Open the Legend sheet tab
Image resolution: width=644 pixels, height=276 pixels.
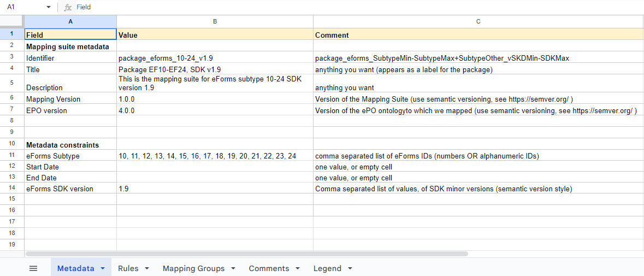pyautogui.click(x=327, y=268)
